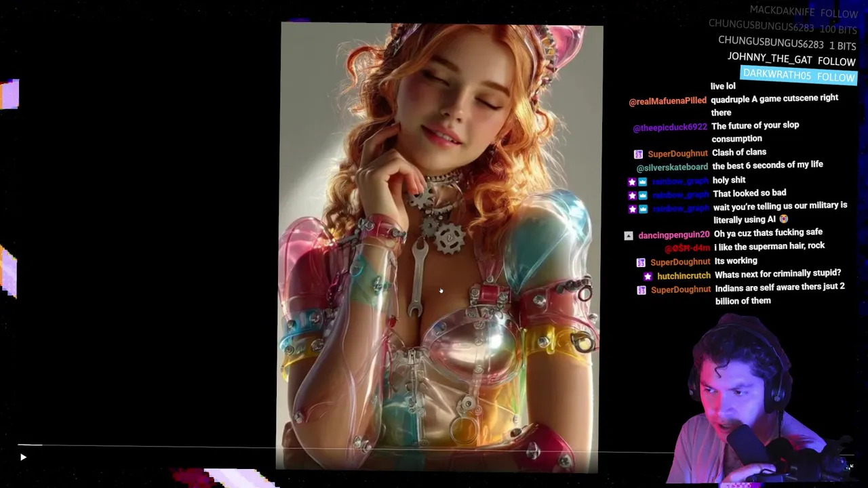Screen dimensions: 868x488
Task: Open rainbow_graph username beside 'That looked so bad'
Action: [680, 195]
